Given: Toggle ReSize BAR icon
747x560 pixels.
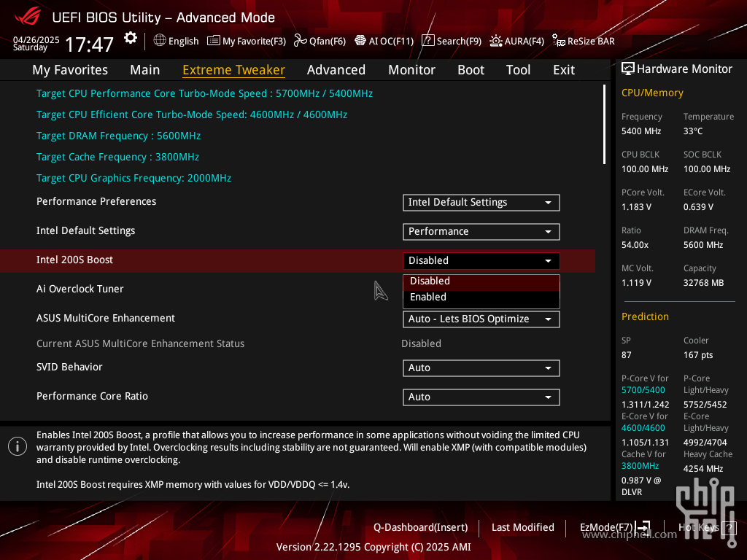Looking at the screenshot, I should [558, 41].
